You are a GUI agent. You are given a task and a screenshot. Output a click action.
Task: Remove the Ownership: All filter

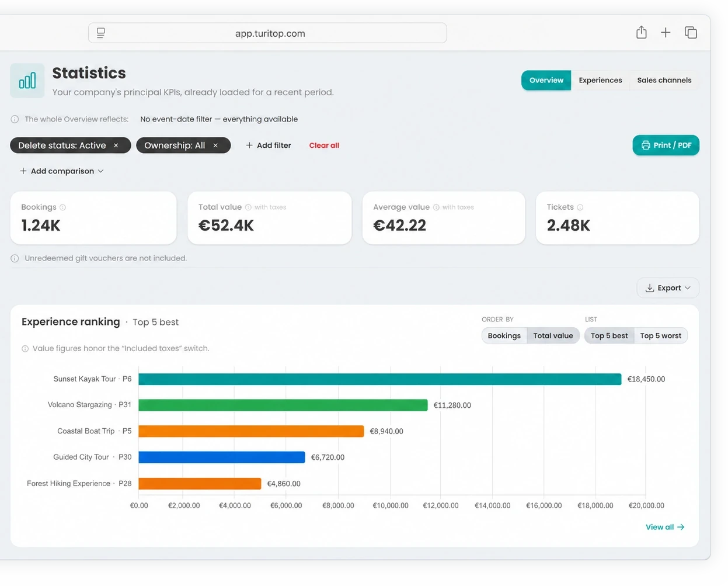tap(215, 145)
